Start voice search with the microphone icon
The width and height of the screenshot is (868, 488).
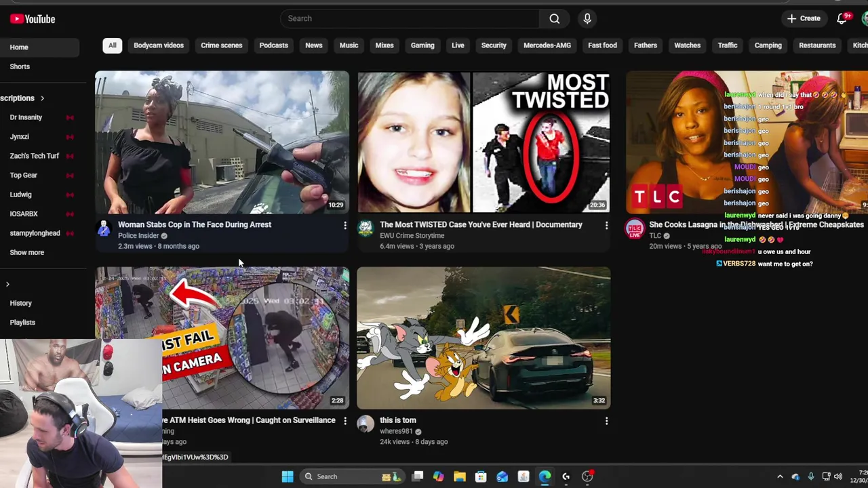pyautogui.click(x=587, y=18)
